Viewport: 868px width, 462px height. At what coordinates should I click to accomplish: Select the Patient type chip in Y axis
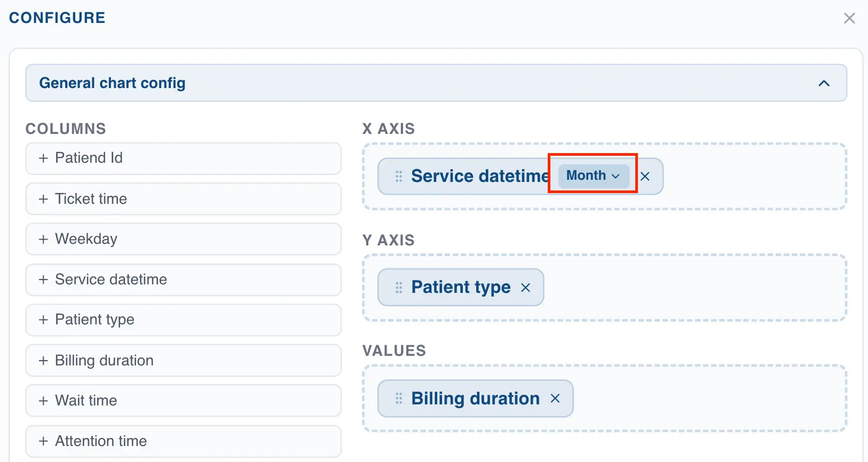coord(460,288)
